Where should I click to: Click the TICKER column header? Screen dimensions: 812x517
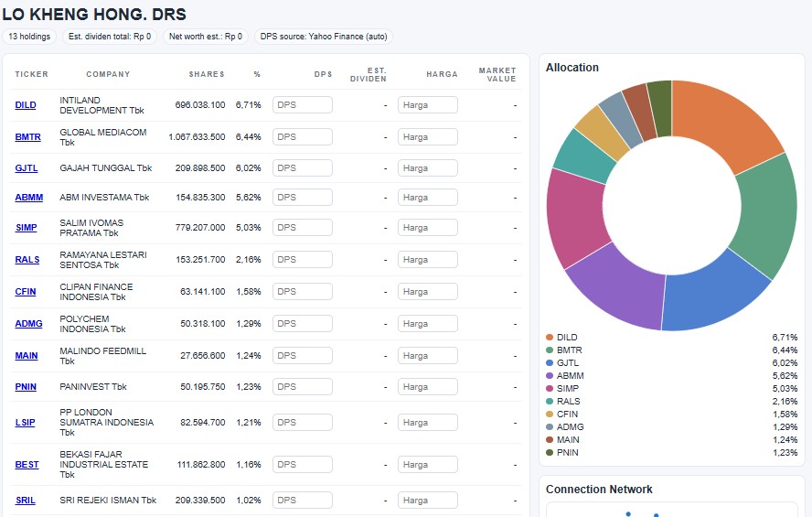[32, 74]
